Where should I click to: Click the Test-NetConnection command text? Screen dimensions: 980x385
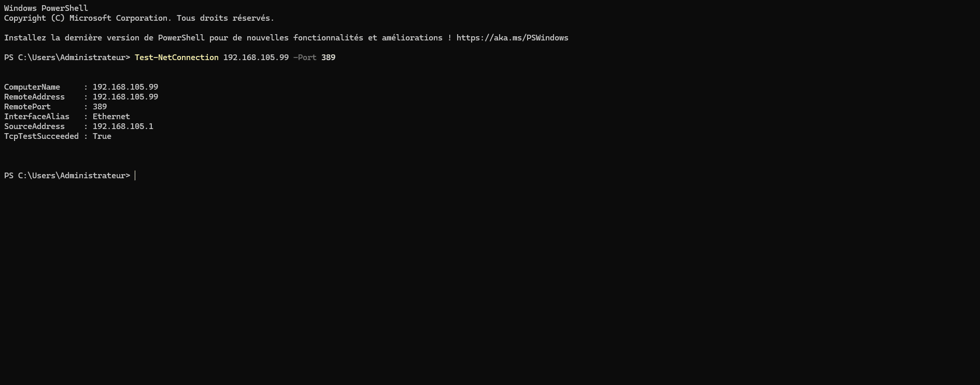tap(176, 58)
